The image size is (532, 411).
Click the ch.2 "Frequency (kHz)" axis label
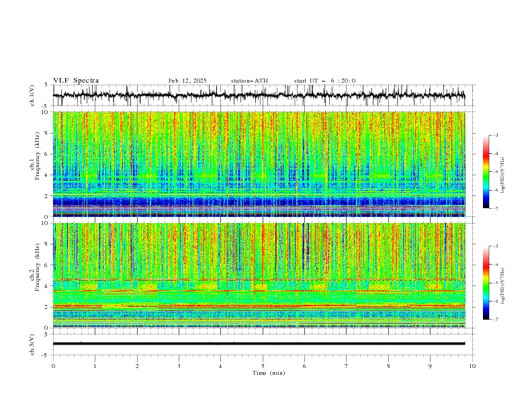(38, 267)
